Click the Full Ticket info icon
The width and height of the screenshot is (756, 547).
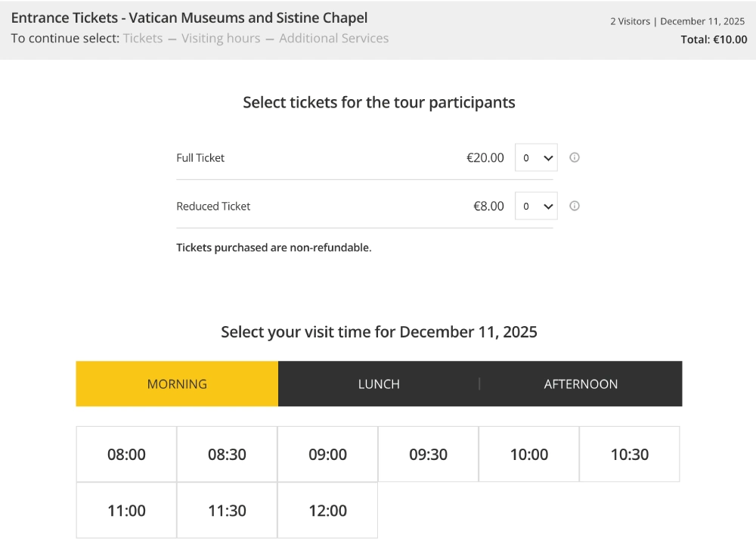575,157
